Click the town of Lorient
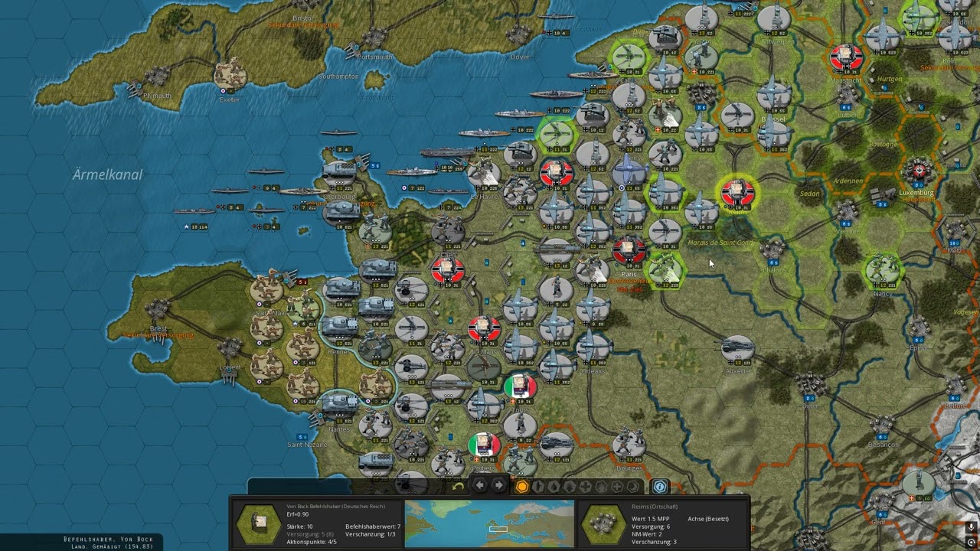Viewport: 980px width, 551px height. pyautogui.click(x=230, y=350)
